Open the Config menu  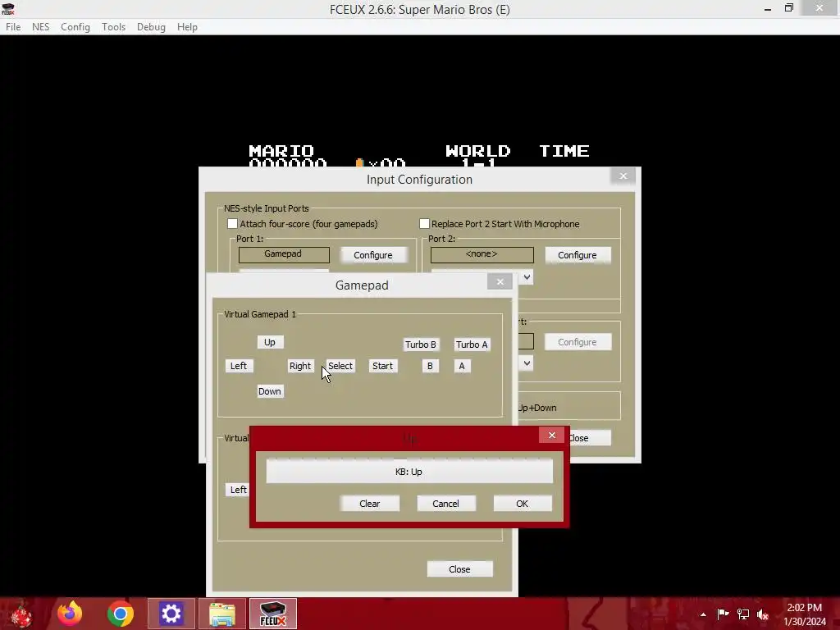(75, 27)
